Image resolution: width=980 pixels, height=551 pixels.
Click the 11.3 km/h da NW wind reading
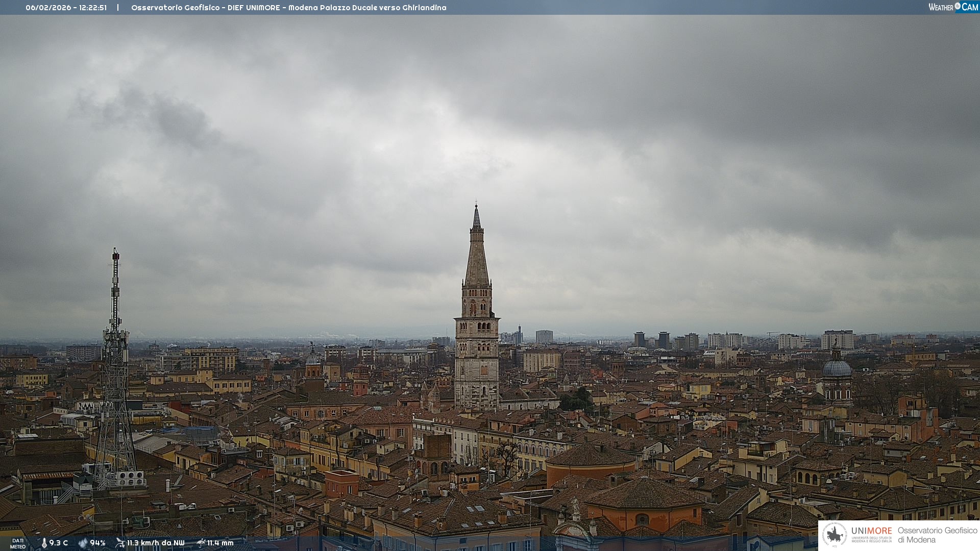point(156,543)
